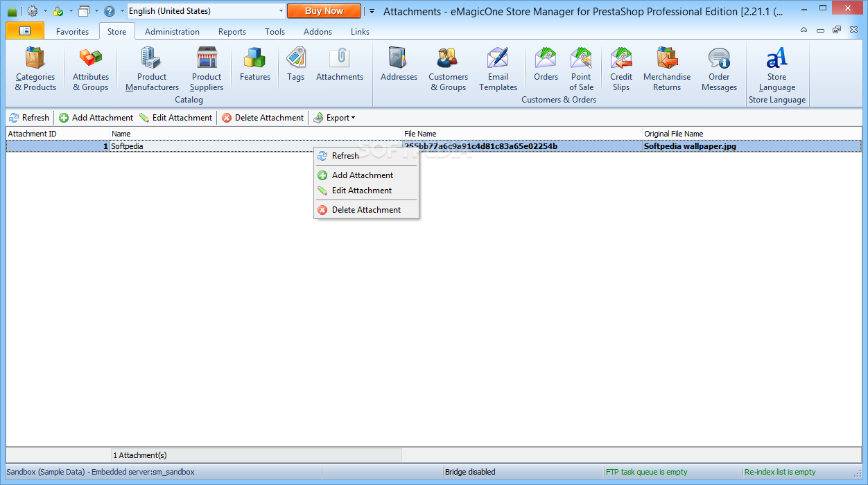Open the English (United States) language combo box

206,11
